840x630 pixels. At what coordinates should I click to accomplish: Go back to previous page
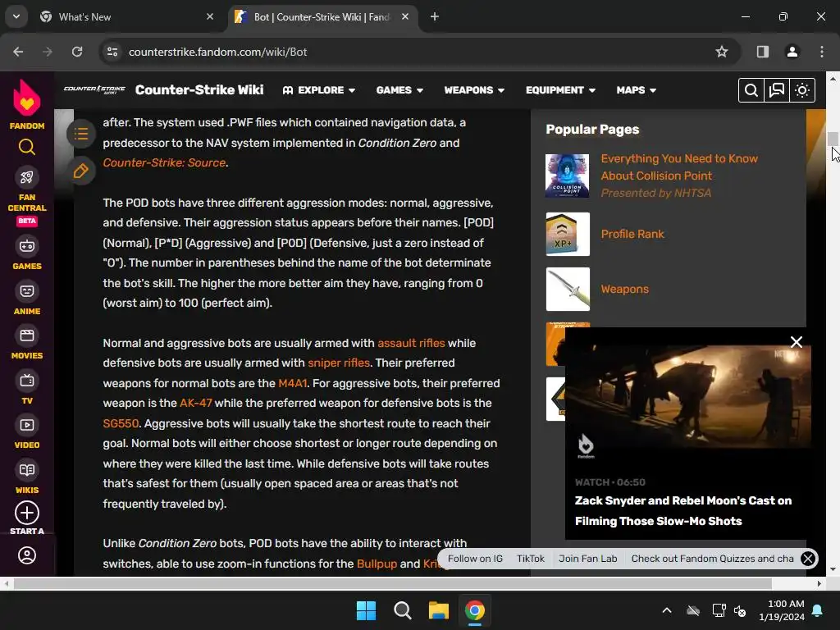[x=18, y=52]
